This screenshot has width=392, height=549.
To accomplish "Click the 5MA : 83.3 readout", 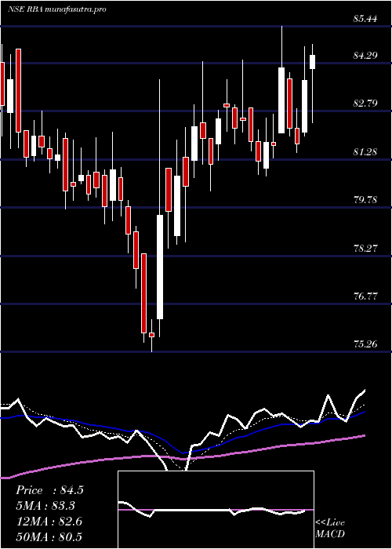I will click(x=45, y=506).
